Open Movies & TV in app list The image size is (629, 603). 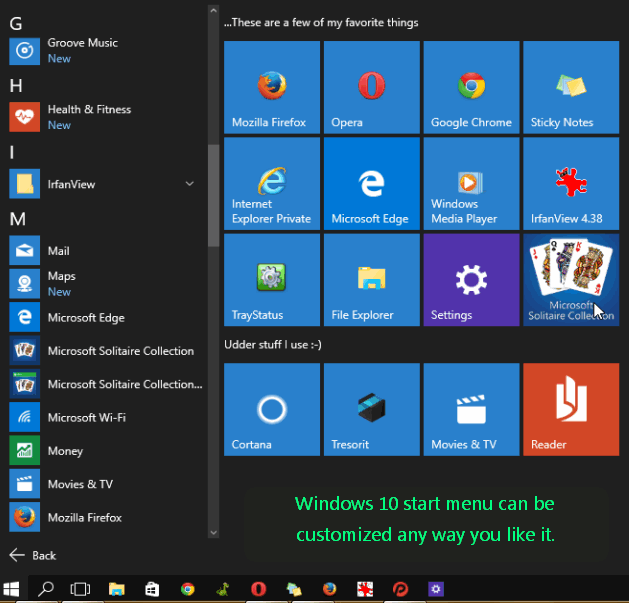pos(104,484)
